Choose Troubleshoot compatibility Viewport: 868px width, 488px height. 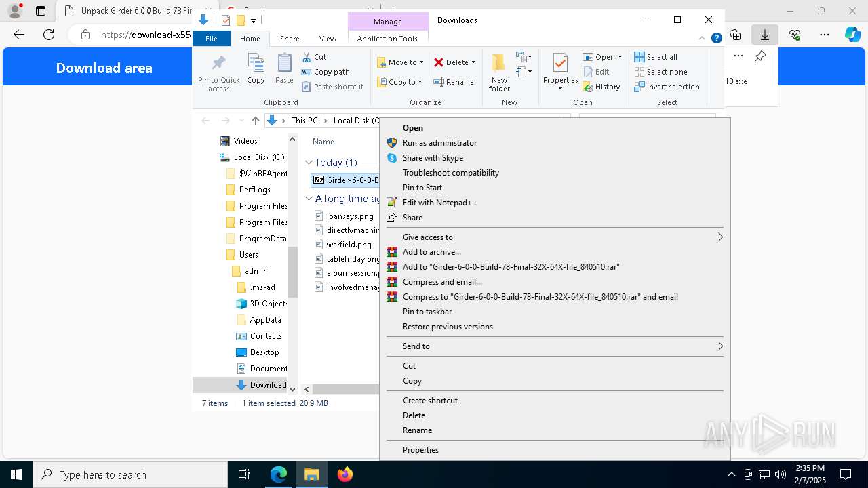pyautogui.click(x=555, y=173)
